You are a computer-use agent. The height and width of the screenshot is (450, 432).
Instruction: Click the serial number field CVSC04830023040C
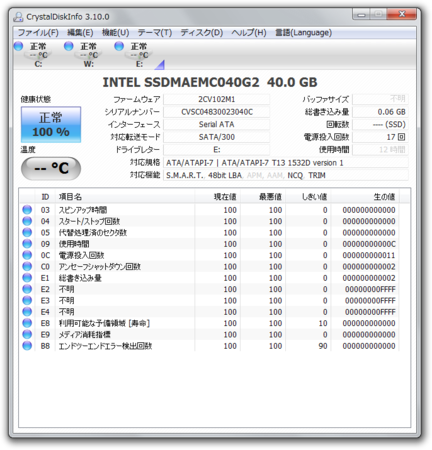(216, 112)
